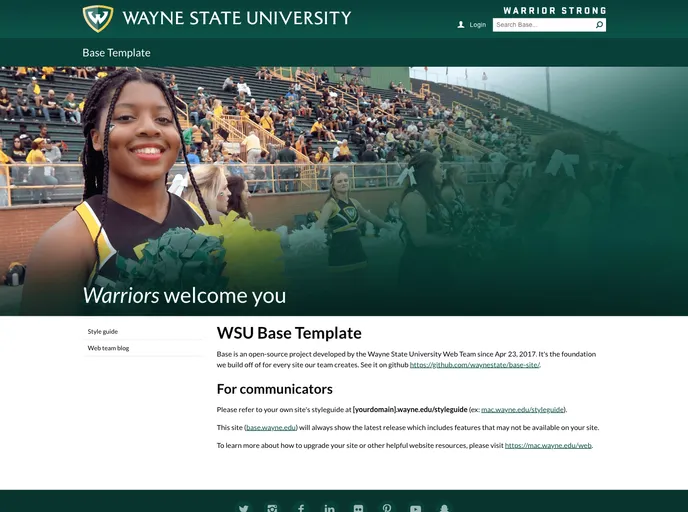Open the Flickr footer icon

click(x=358, y=508)
